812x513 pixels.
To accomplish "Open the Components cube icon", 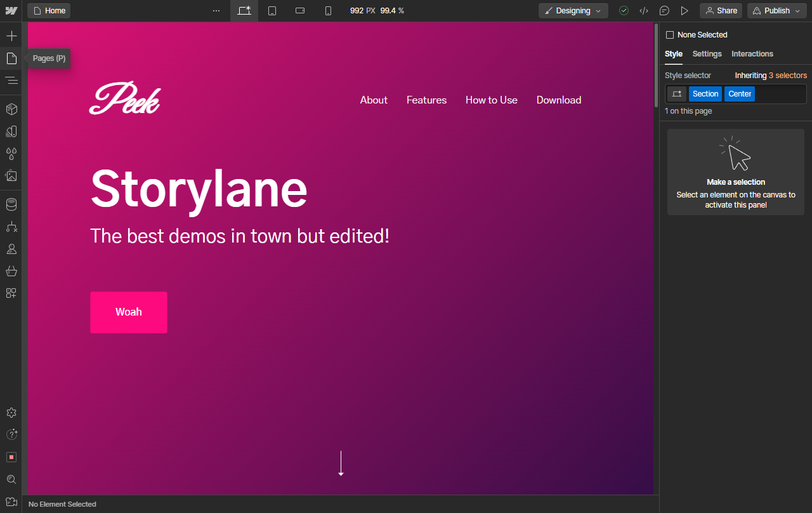I will pos(11,109).
